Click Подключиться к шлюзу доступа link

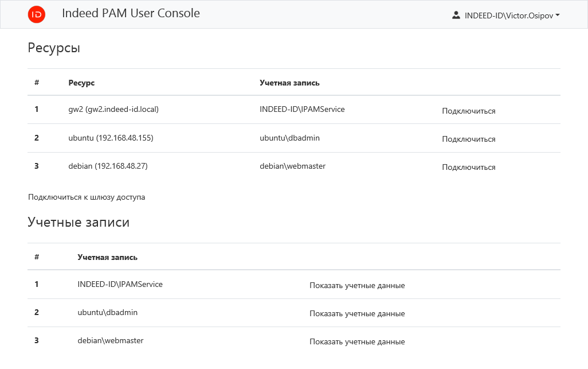[87, 197]
